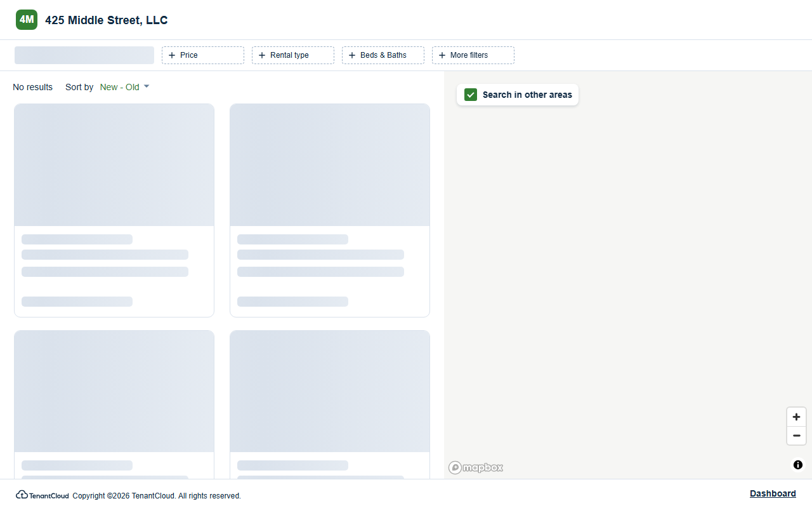Image resolution: width=812 pixels, height=508 pixels.
Task: Click the TenantCloud copyright notice in the footer
Action: coord(157,496)
